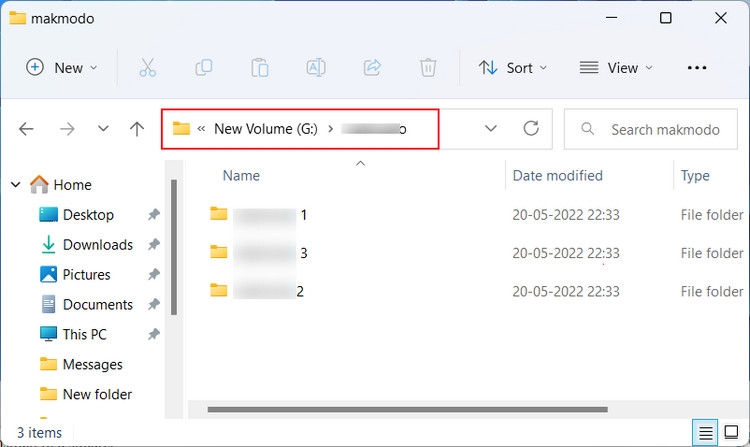Click the Search makmodo field
The width and height of the screenshot is (750, 447).
(x=651, y=129)
